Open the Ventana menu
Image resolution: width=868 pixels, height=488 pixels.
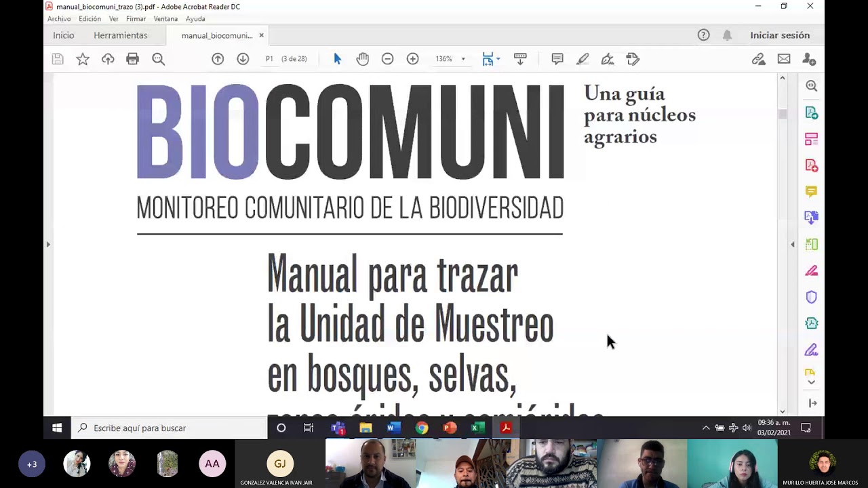[x=165, y=19]
